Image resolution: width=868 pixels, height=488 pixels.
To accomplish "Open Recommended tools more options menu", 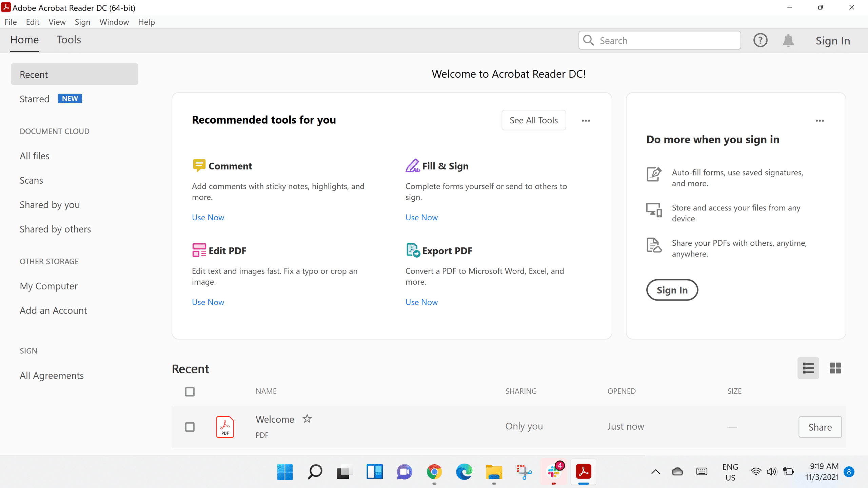I will pos(586,121).
